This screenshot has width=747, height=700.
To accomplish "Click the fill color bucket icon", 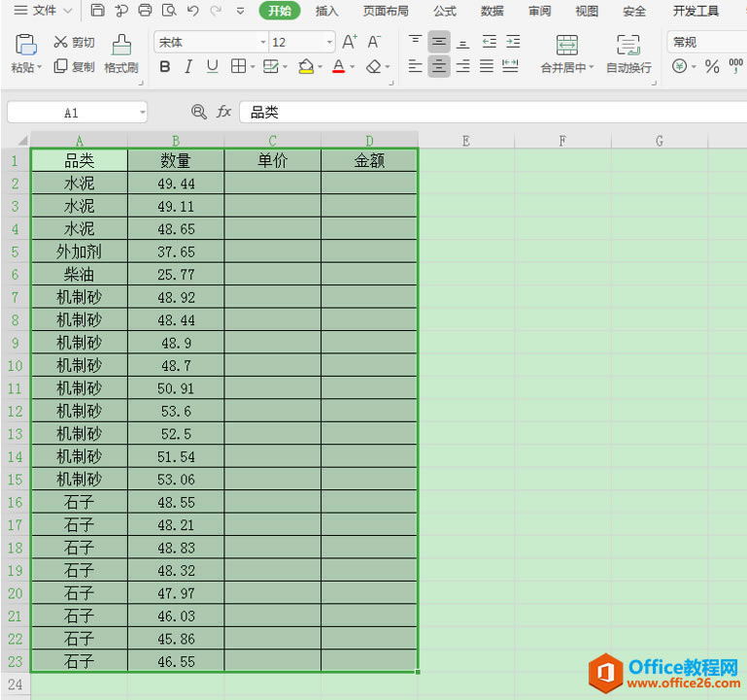I will click(x=306, y=66).
